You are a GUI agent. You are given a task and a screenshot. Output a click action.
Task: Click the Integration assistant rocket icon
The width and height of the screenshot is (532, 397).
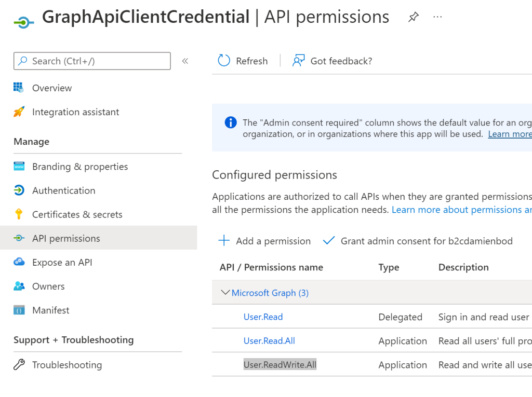(19, 112)
